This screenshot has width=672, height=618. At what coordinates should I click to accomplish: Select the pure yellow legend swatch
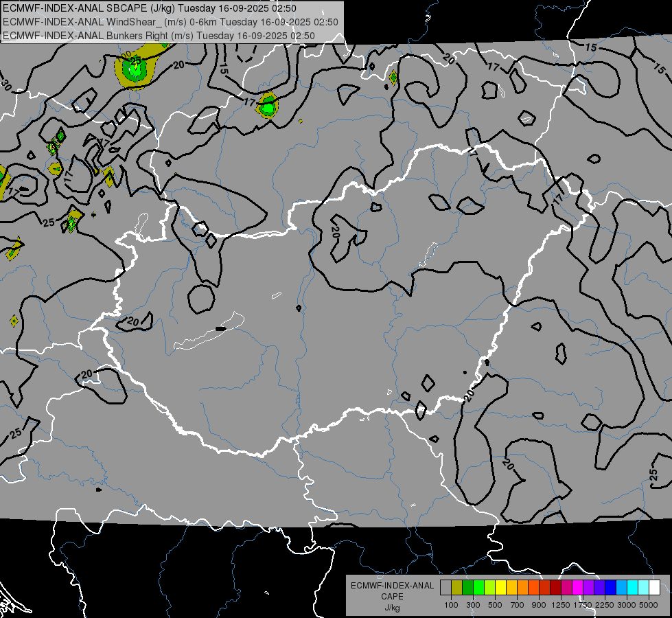pos(500,588)
